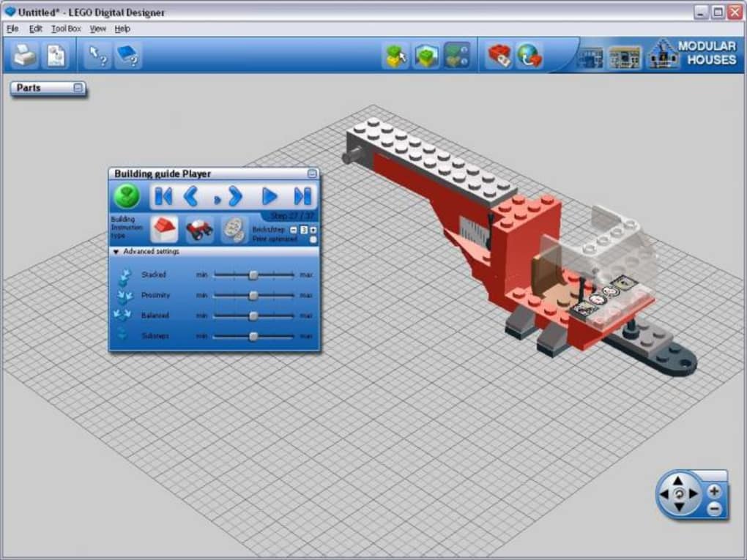Screen dimensions: 747x560
Task: Minimize the Building guide Player panel
Action: click(x=312, y=174)
